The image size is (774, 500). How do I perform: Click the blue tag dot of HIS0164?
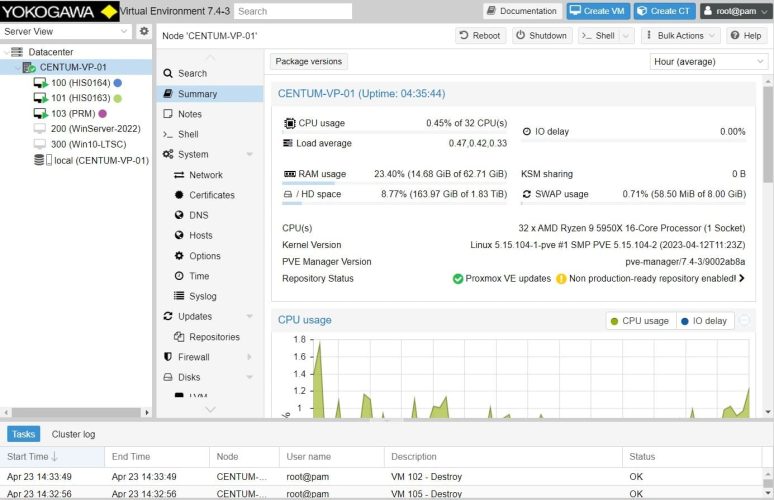117,83
